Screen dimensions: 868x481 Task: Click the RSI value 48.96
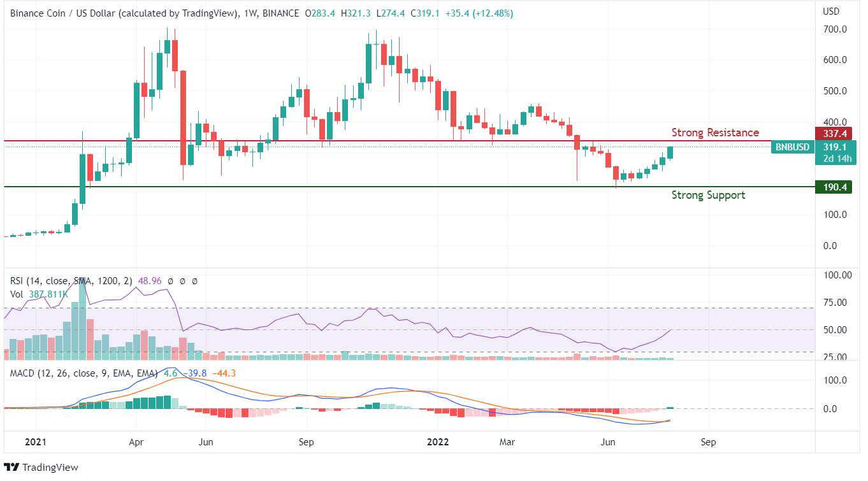point(150,281)
